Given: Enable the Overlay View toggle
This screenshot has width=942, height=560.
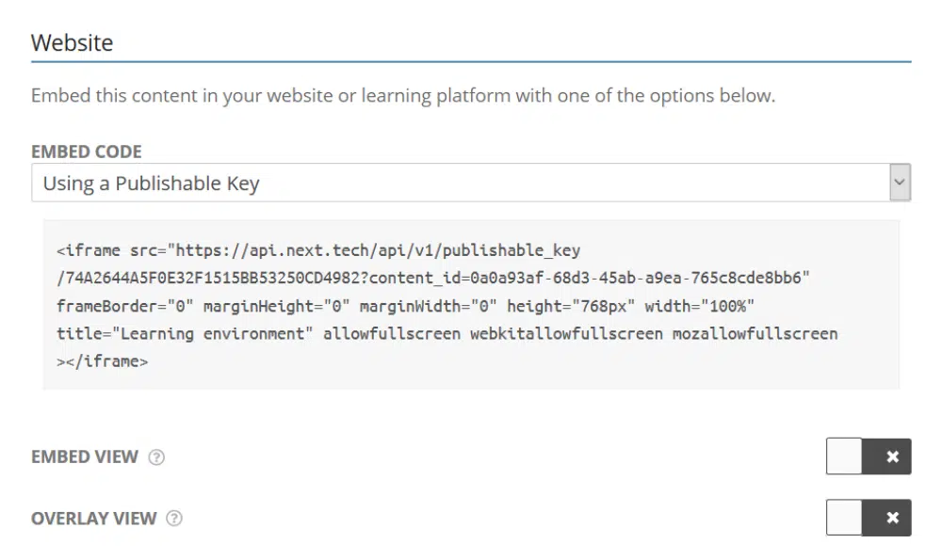Looking at the screenshot, I should pos(845,518).
